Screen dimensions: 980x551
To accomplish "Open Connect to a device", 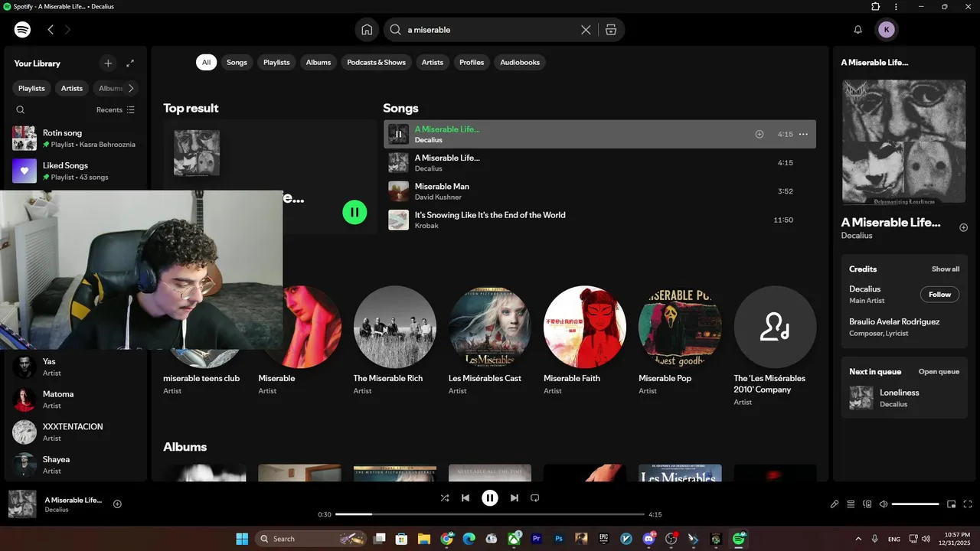I will coord(867,504).
